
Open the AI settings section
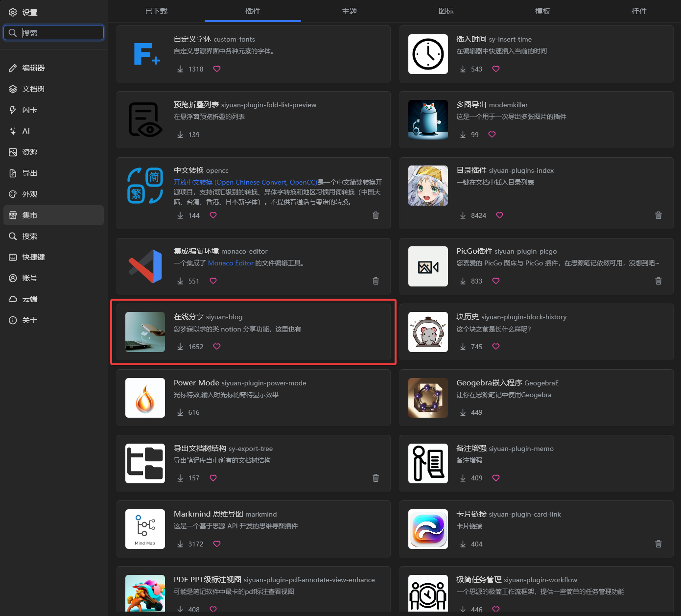(54, 131)
